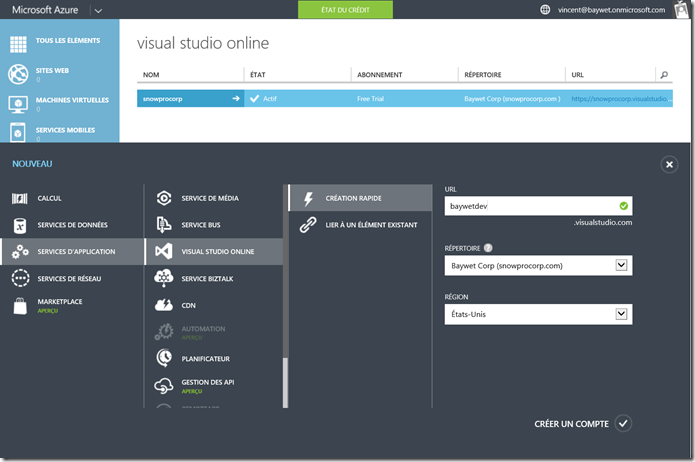Image resolution: width=695 pixels, height=462 pixels.
Task: Click the Gestion des API cloud icon
Action: 164,386
